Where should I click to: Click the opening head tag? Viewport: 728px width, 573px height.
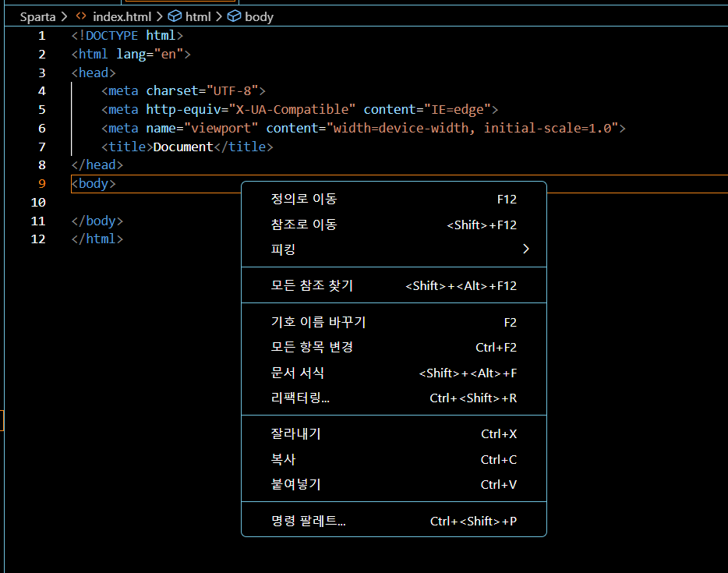(94, 73)
